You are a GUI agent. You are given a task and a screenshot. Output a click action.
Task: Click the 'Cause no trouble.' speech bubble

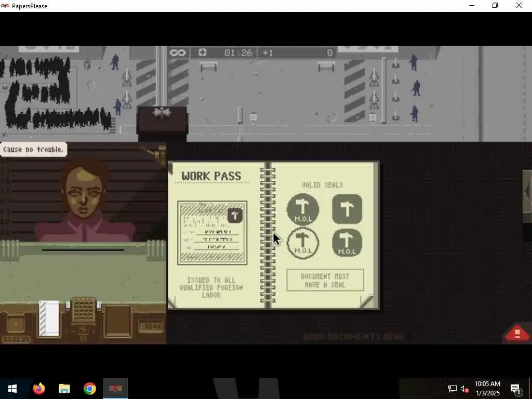tap(33, 149)
